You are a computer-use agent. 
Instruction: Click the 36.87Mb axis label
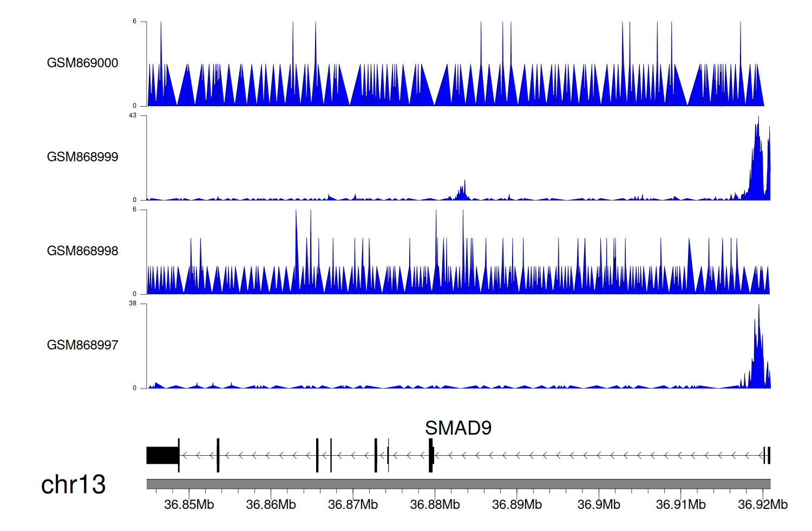tap(353, 504)
